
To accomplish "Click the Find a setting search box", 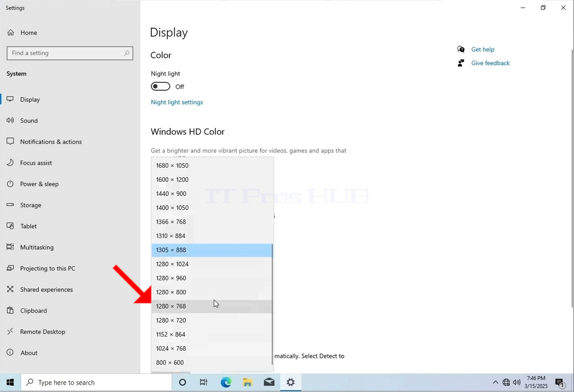I will pyautogui.click(x=70, y=53).
